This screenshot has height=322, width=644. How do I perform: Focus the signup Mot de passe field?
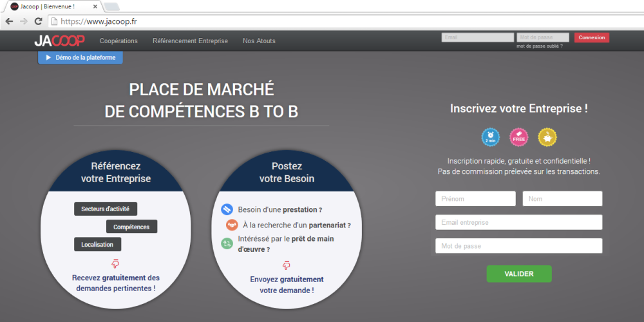(x=518, y=246)
